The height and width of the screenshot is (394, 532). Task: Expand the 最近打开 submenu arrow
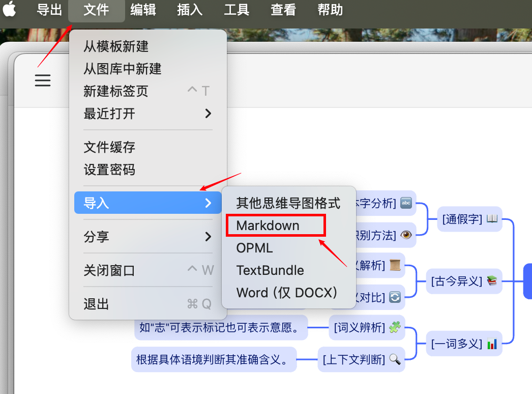click(x=208, y=114)
